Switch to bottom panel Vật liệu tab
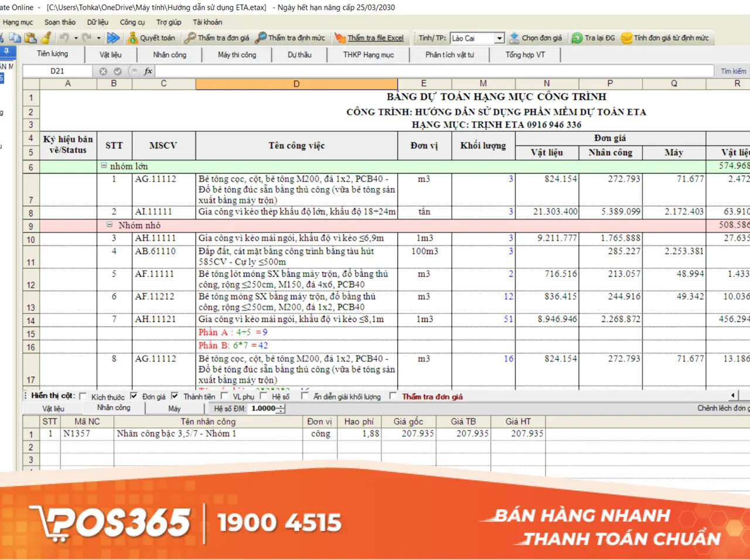Screen dimensions: 750x560 53,408
